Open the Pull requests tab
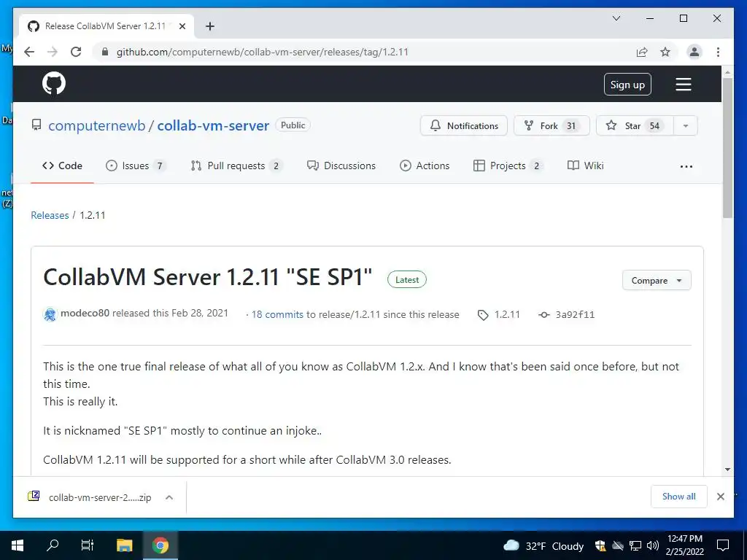The height and width of the screenshot is (560, 747). pyautogui.click(x=236, y=166)
